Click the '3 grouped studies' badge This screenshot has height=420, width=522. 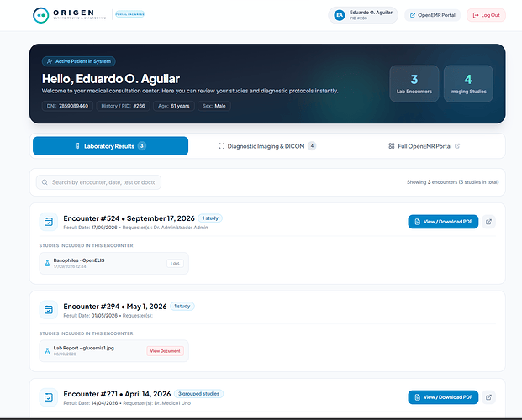[x=198, y=394]
